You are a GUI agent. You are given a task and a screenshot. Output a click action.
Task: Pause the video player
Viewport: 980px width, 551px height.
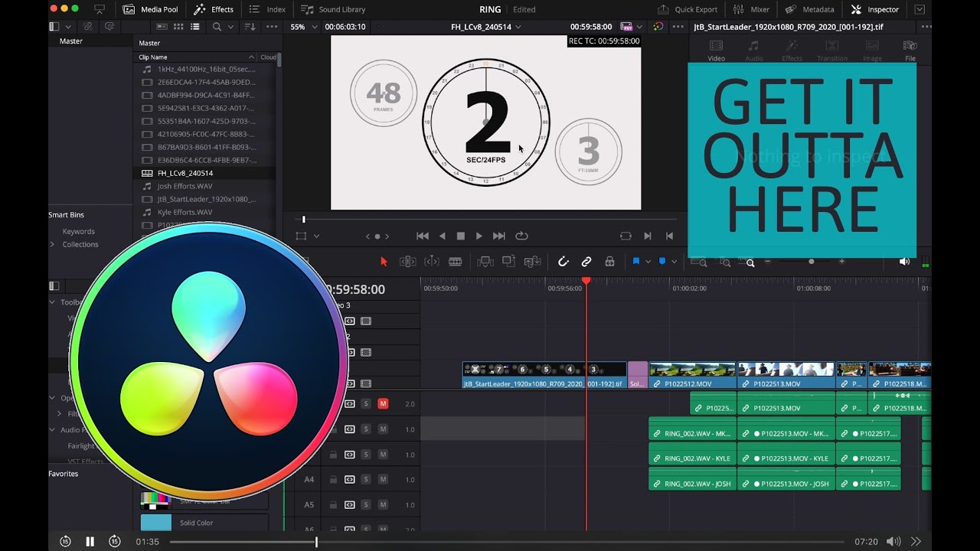[90, 542]
